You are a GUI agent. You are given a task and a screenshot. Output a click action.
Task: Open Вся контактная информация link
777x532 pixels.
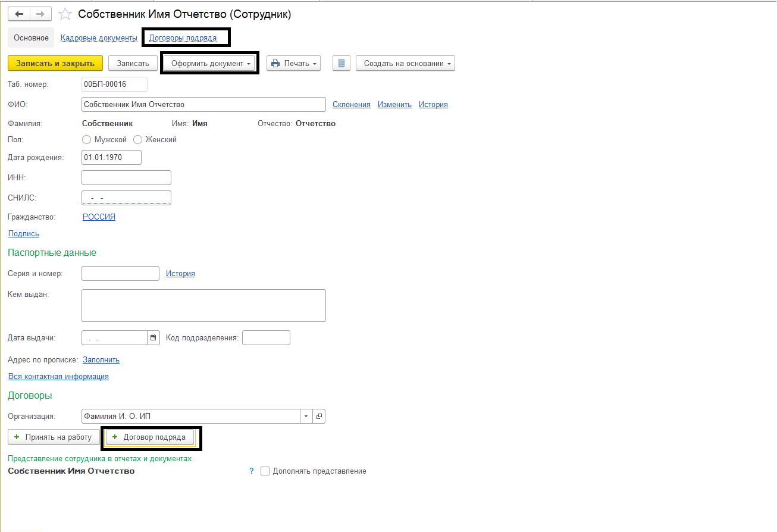coord(58,377)
